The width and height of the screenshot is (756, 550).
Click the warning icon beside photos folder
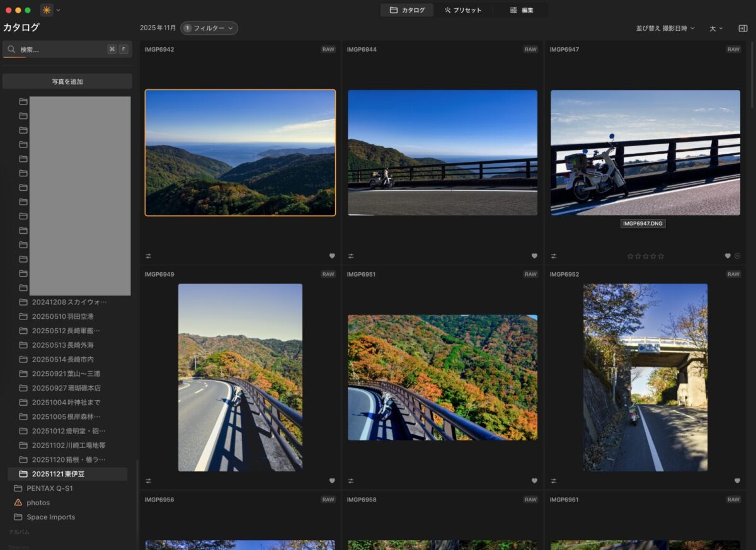18,503
